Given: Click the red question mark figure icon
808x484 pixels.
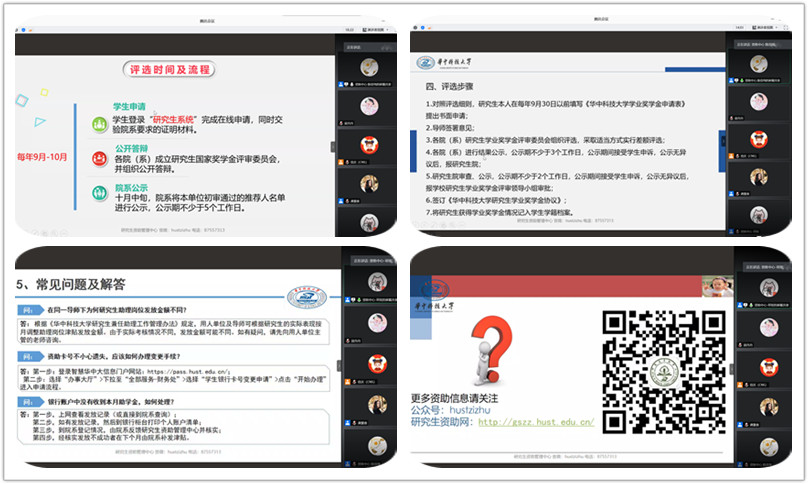Looking at the screenshot, I should [491, 350].
